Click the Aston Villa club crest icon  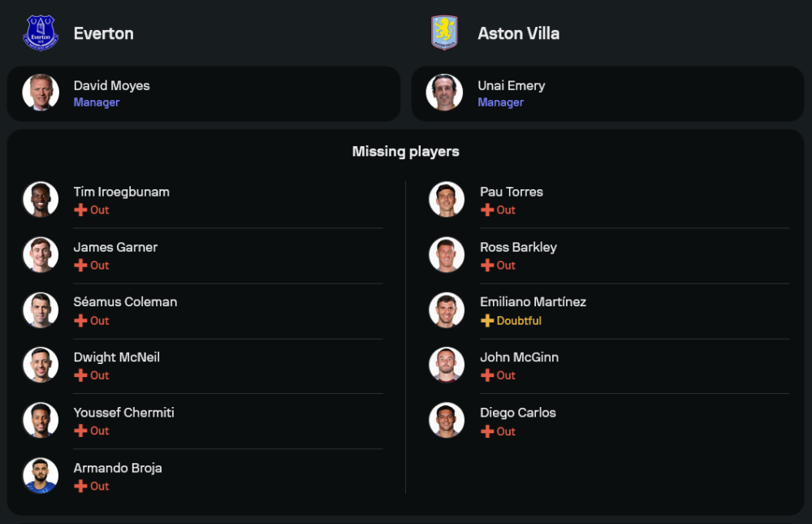(x=444, y=33)
